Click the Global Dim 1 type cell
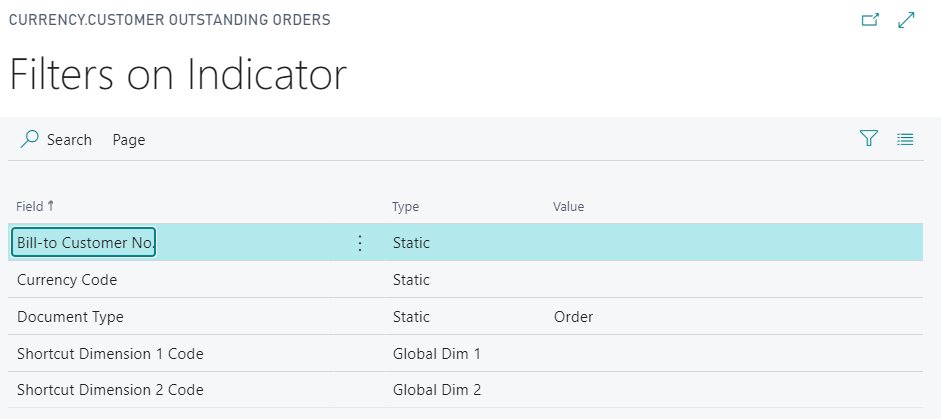This screenshot has height=419, width=941. click(x=437, y=354)
